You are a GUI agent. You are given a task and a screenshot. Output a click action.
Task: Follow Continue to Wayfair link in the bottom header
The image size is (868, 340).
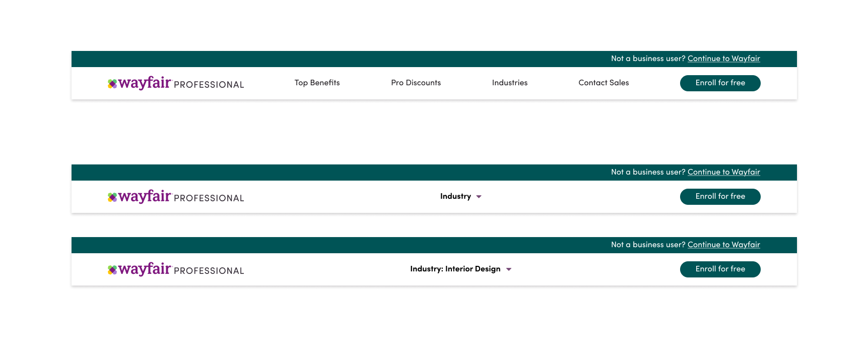coord(724,245)
